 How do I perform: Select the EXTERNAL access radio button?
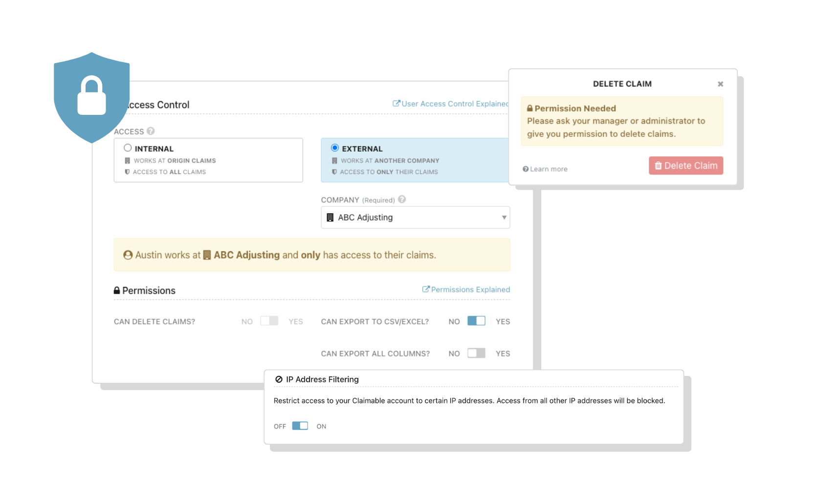point(335,148)
